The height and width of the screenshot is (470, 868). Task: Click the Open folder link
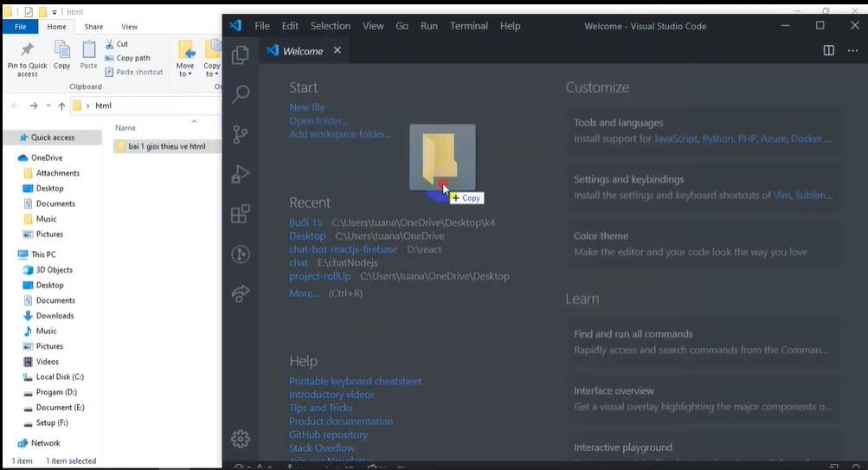tap(318, 120)
